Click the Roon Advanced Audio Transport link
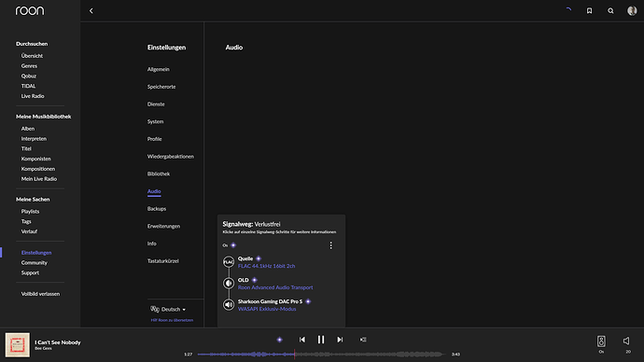This screenshot has width=644, height=362. point(275,287)
